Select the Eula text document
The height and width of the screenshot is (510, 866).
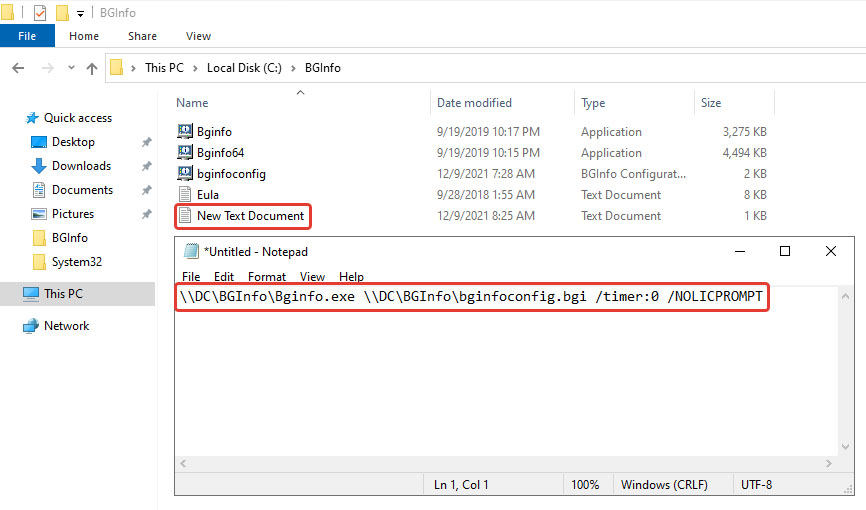(x=207, y=195)
